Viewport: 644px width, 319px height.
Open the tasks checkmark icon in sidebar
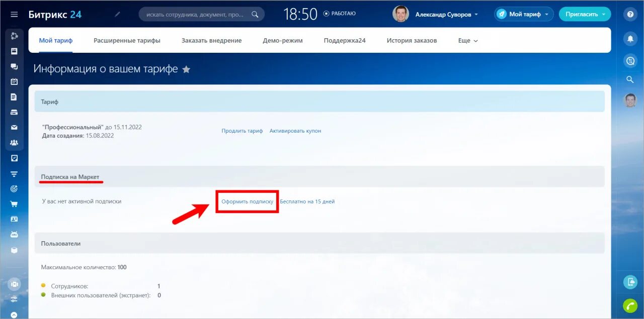(14, 158)
